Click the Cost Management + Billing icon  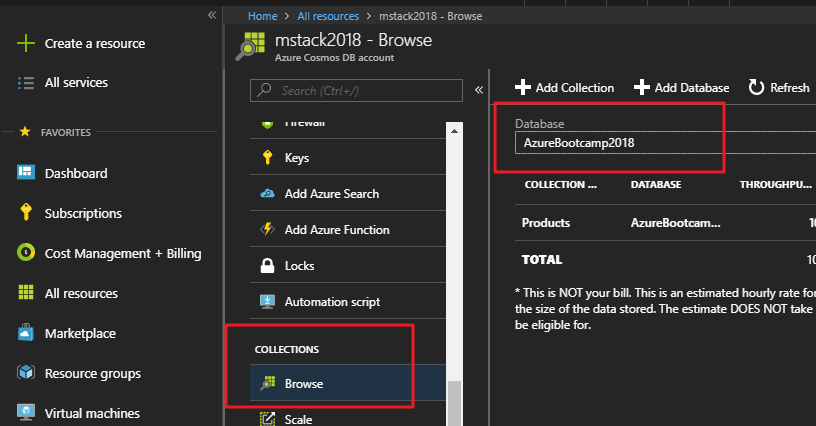tap(26, 252)
